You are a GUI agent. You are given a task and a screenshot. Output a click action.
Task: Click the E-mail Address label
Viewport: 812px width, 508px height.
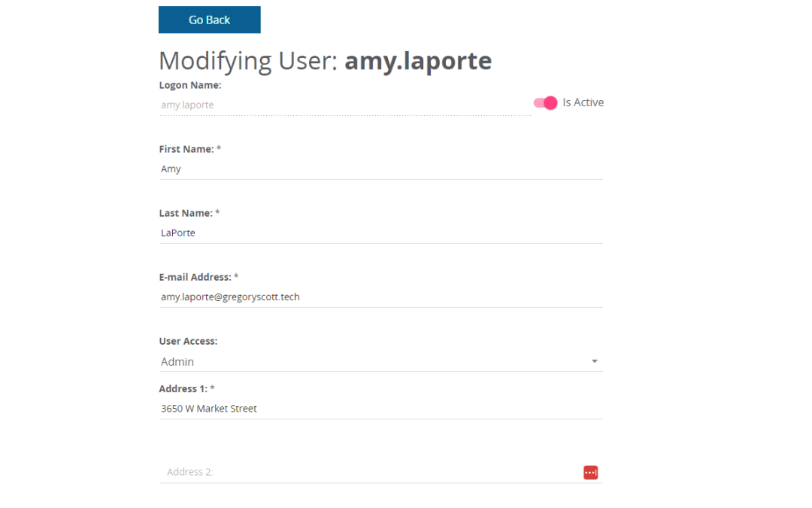[x=195, y=278]
